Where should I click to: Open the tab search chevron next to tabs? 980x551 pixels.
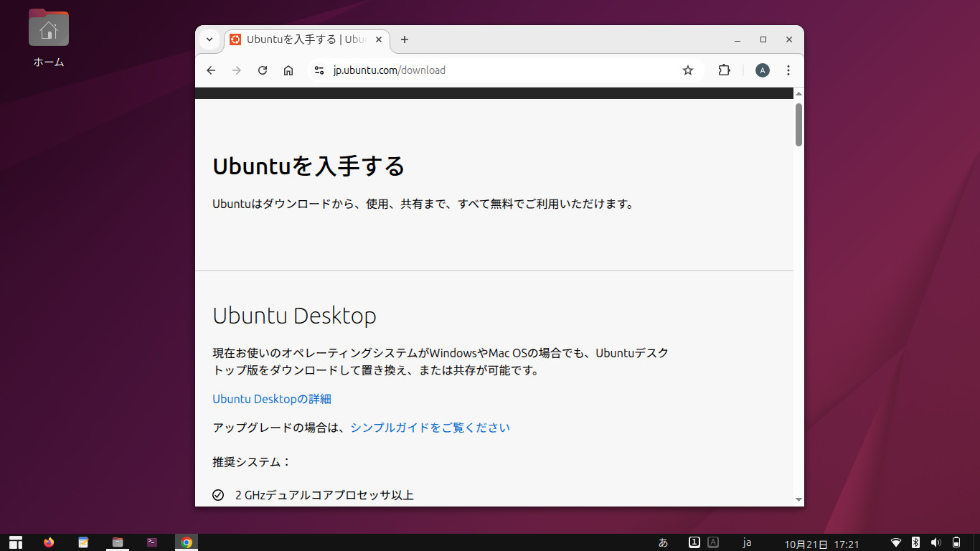[209, 40]
